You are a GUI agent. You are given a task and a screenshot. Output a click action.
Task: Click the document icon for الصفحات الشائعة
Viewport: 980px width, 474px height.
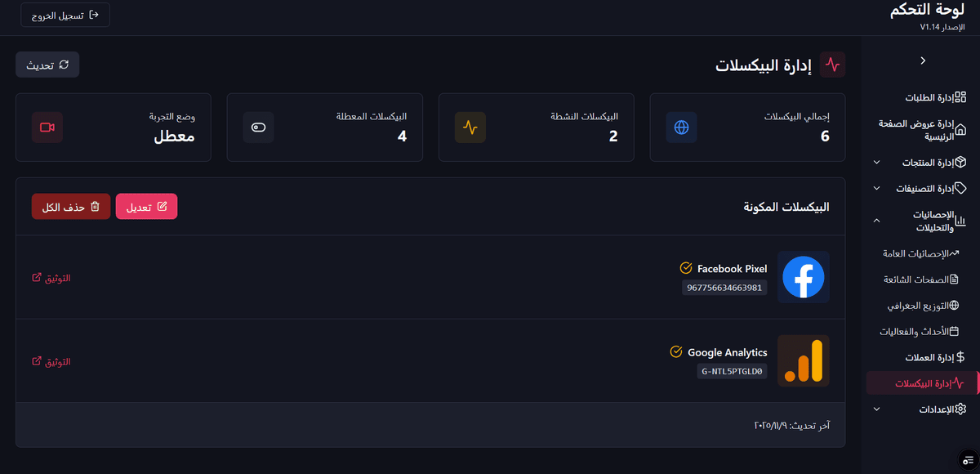point(953,279)
